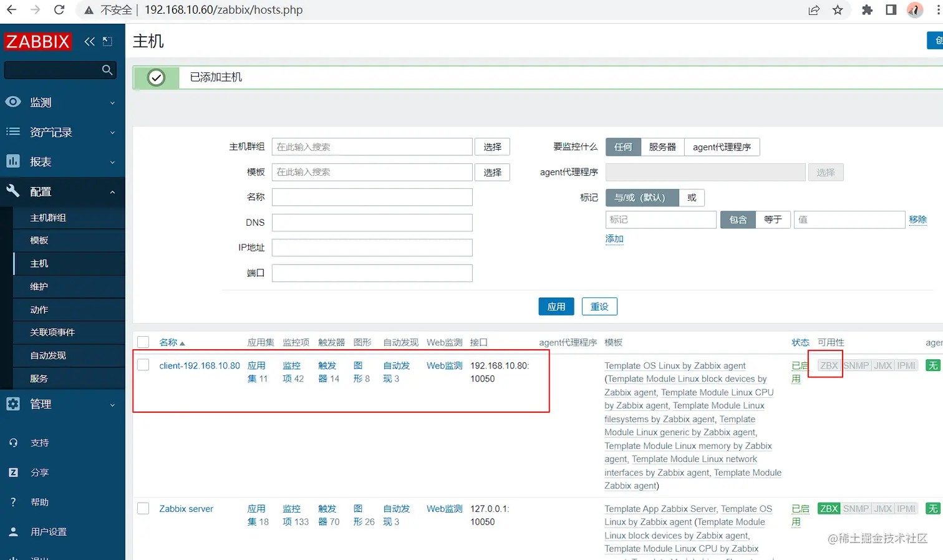This screenshot has width=943, height=560.
Task: Click the share page icon in address bar
Action: point(814,10)
